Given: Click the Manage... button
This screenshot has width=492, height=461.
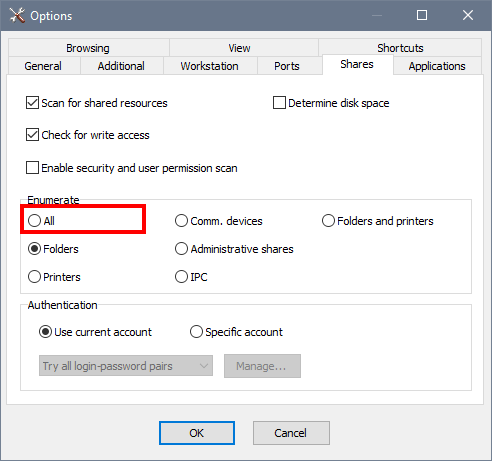Looking at the screenshot, I should (262, 366).
